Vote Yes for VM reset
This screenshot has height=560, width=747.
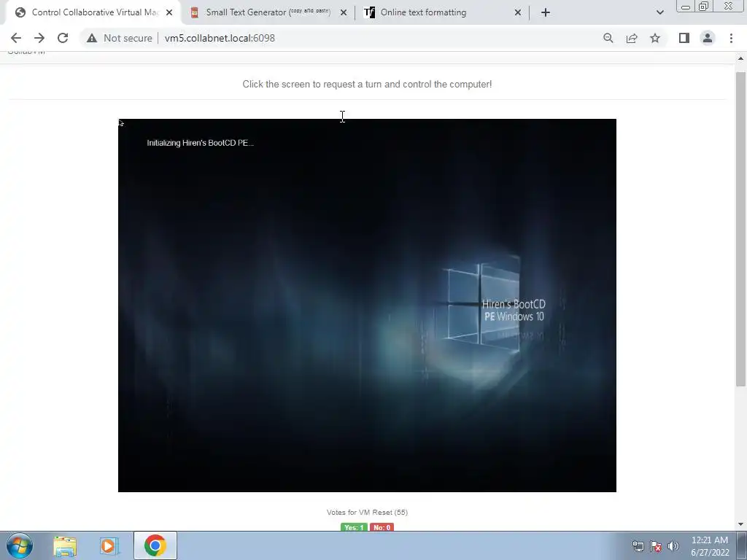point(354,527)
